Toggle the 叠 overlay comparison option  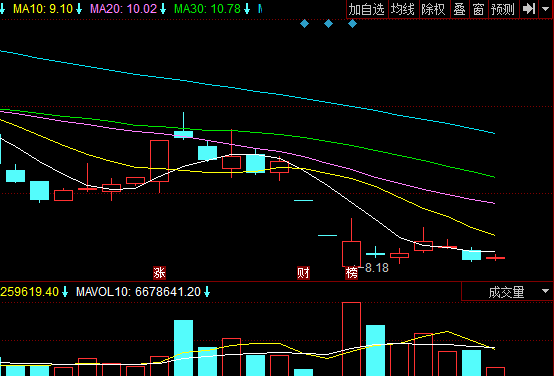460,9
